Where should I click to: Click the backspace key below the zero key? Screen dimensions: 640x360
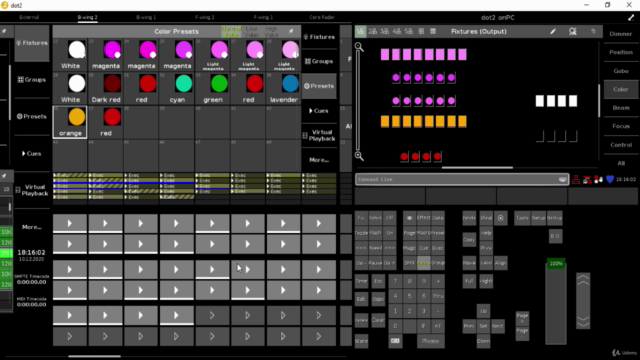point(395,340)
